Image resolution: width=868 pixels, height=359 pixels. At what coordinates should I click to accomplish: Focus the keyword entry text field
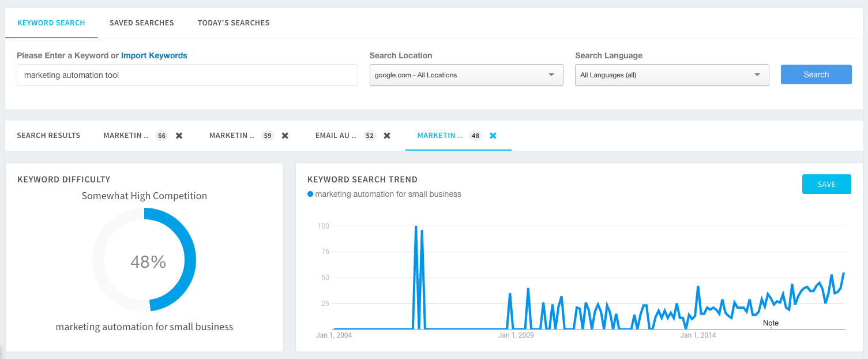coord(187,75)
